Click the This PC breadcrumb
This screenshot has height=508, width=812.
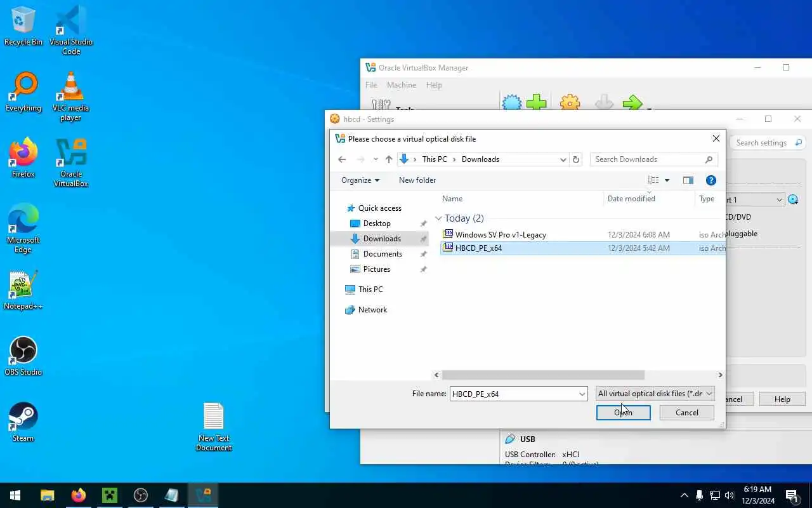click(x=435, y=159)
